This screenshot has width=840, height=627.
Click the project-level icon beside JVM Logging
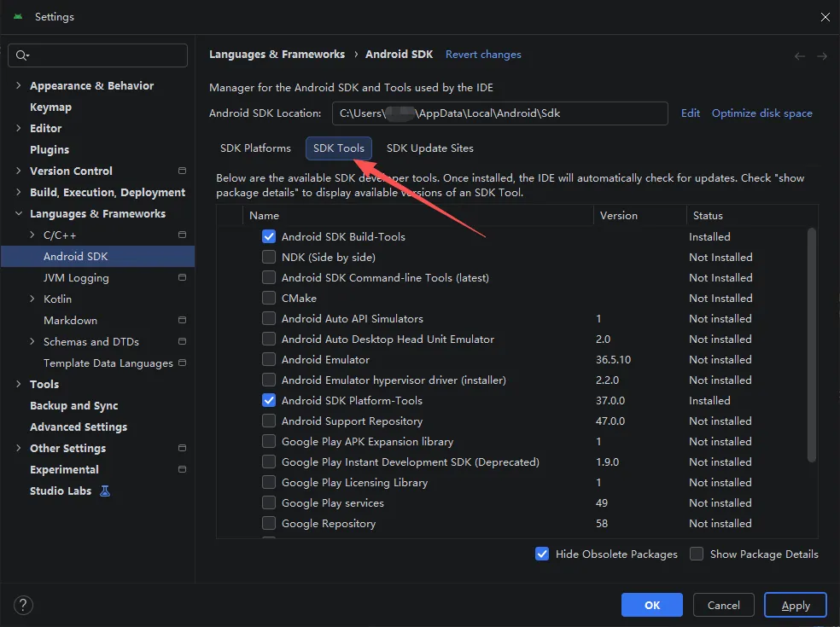tap(182, 278)
